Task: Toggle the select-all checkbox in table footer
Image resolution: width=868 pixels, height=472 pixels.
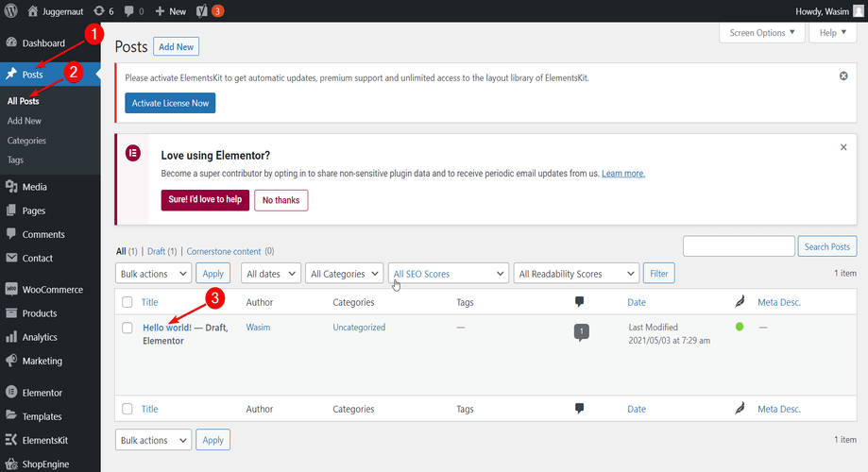Action: 128,409
